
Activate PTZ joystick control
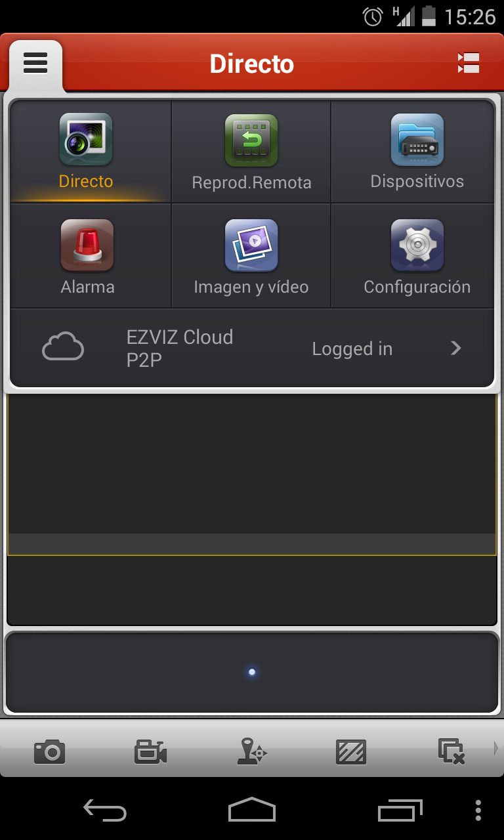pyautogui.click(x=251, y=751)
